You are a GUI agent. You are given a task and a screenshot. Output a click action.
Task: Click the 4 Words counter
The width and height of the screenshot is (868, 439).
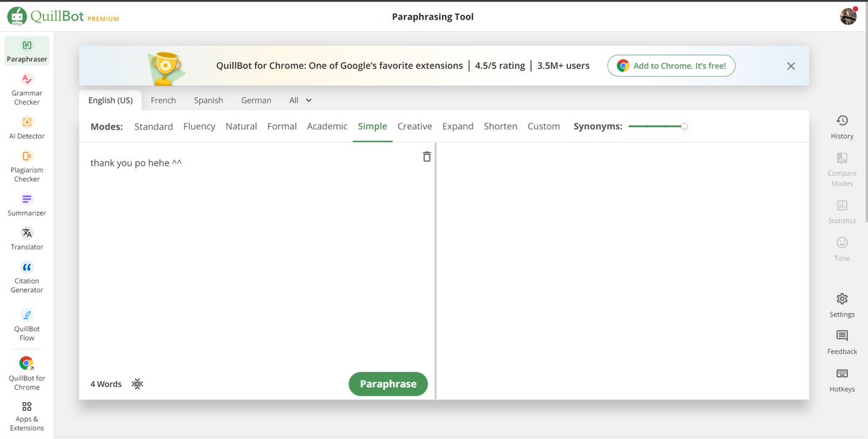[106, 384]
